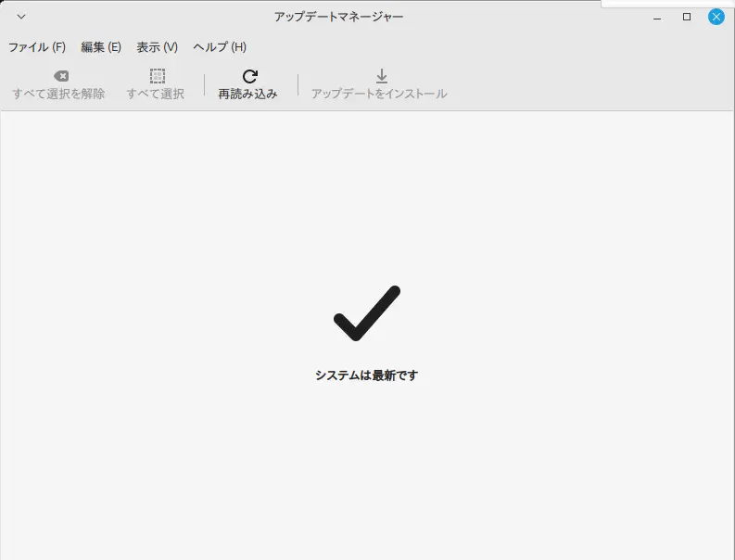The width and height of the screenshot is (735, 560).
Task: Expand the title bar window menu chevron
Action: tap(21, 17)
